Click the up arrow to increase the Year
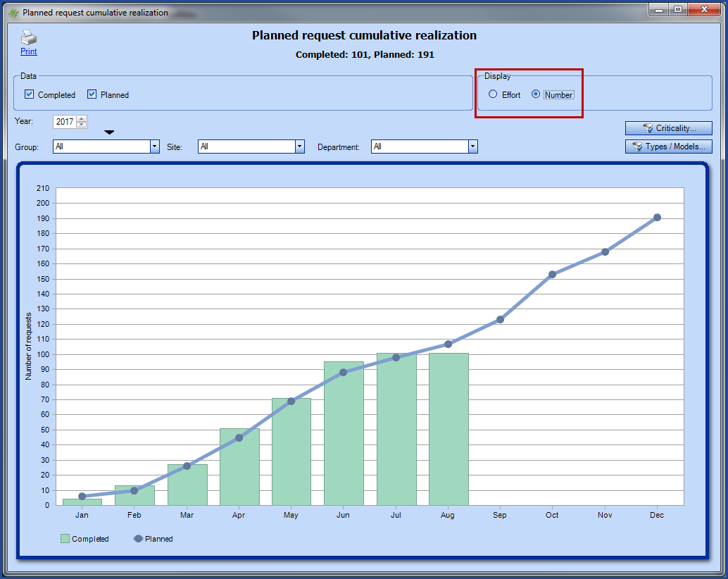728x579 pixels. (x=81, y=118)
